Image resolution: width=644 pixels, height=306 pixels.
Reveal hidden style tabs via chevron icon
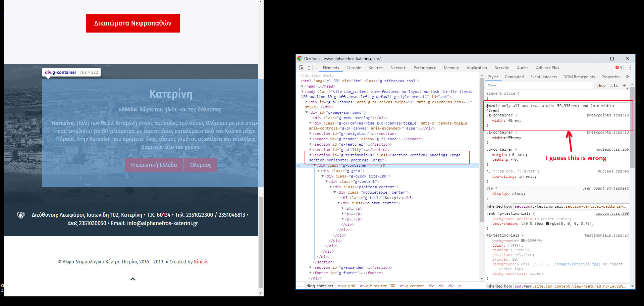click(628, 76)
